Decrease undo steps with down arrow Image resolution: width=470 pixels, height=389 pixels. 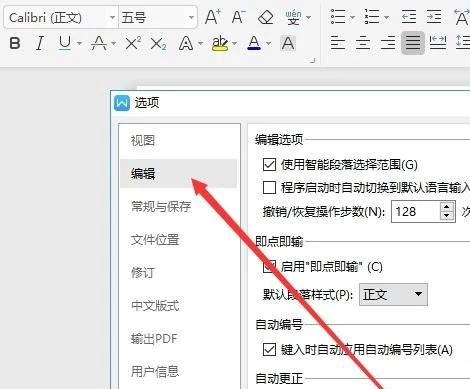click(x=447, y=216)
